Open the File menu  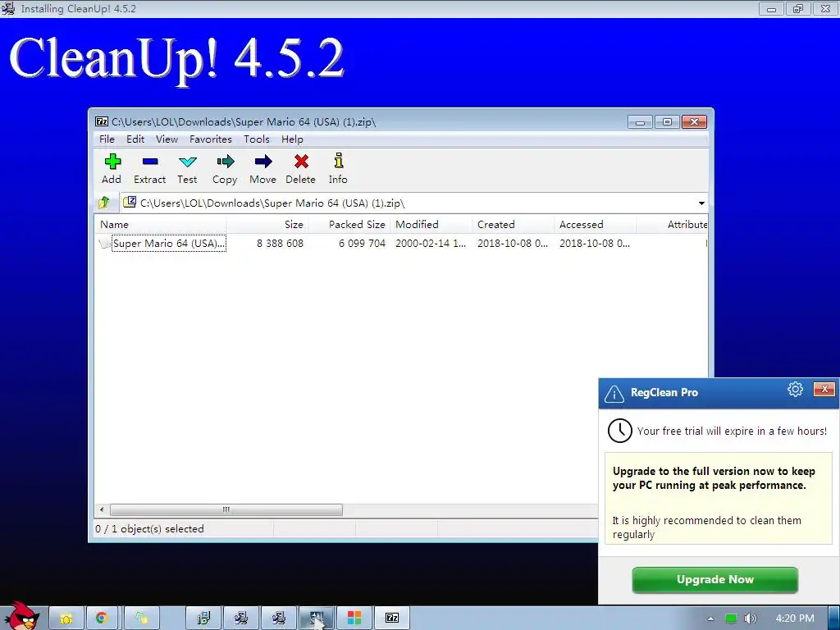pos(107,139)
